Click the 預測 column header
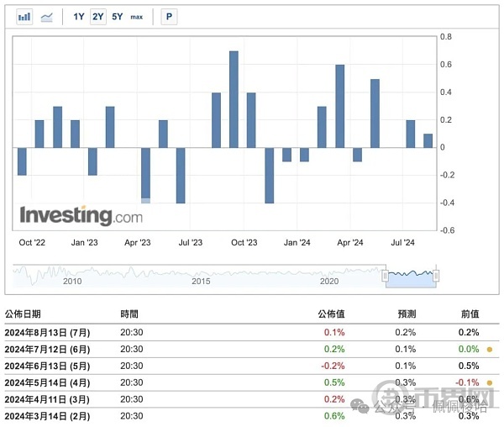 409,314
